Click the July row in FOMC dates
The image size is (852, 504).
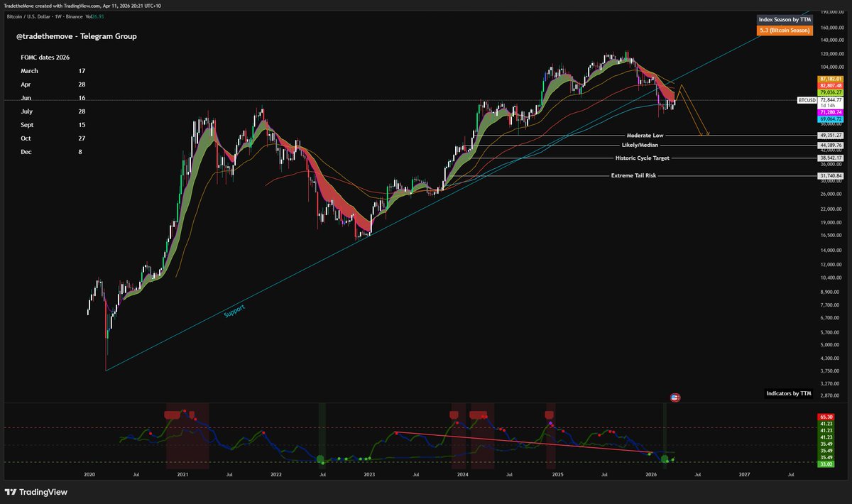tap(53, 111)
